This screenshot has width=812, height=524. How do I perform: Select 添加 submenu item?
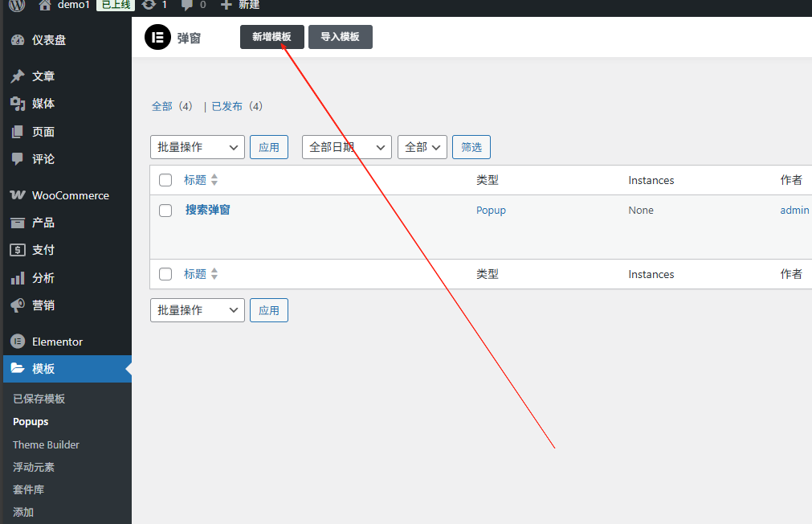pos(23,512)
